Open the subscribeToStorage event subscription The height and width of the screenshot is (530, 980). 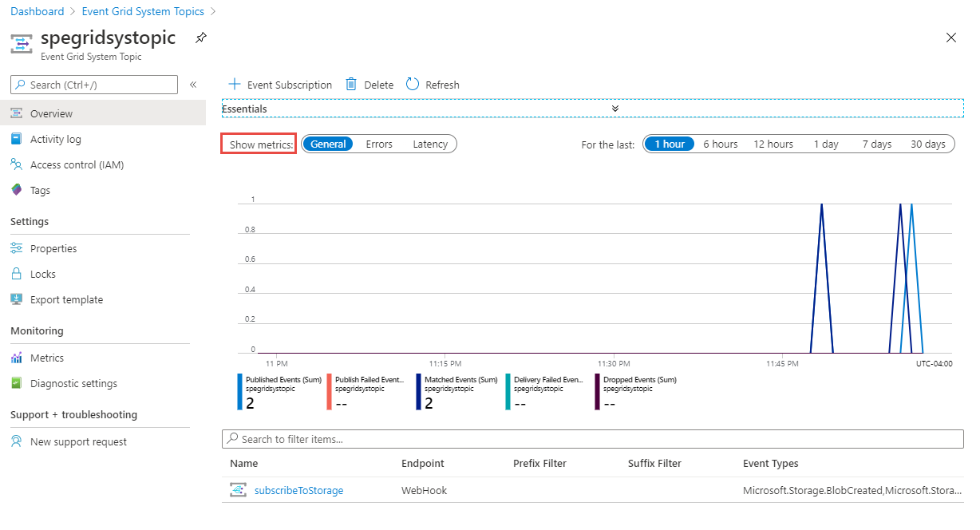tap(298, 490)
